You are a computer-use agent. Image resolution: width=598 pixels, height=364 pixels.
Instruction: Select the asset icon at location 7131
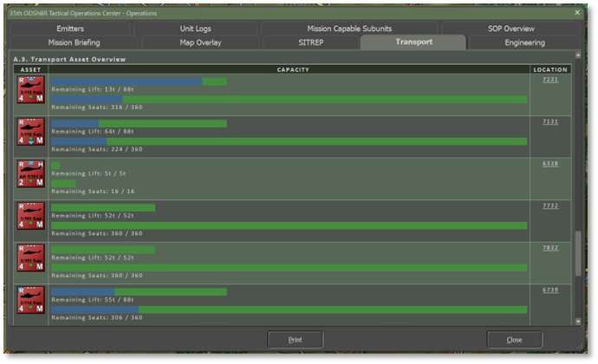(31, 132)
